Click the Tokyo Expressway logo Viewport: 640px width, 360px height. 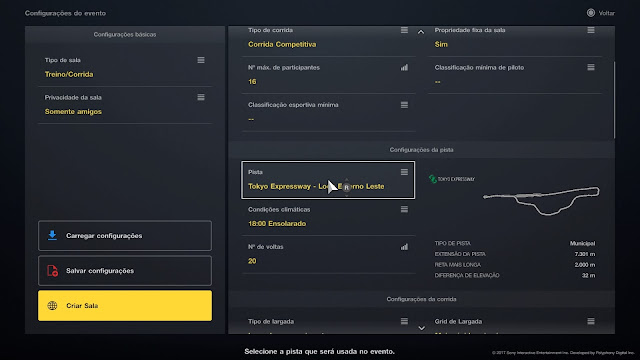pyautogui.click(x=452, y=179)
